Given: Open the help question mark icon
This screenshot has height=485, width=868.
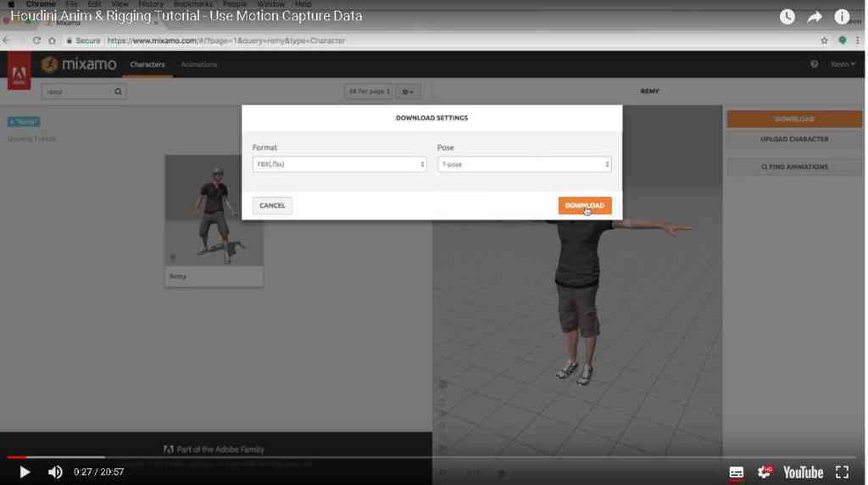Looking at the screenshot, I should [x=815, y=64].
